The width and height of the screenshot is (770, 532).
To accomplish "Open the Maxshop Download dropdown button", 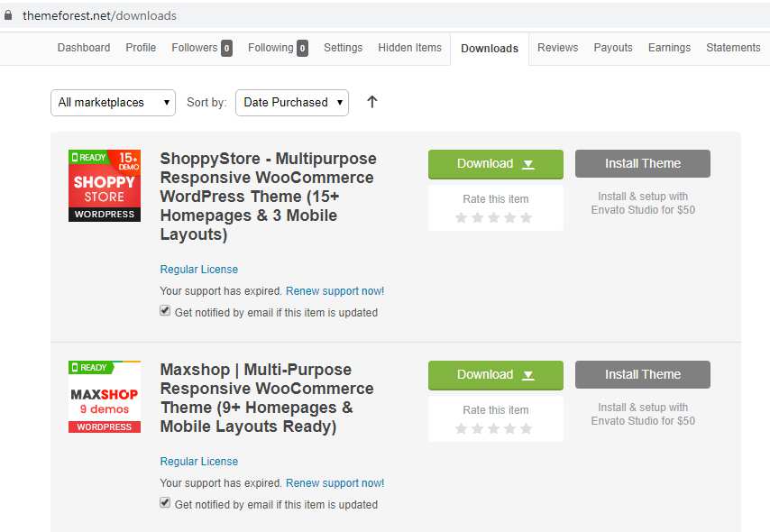I will pyautogui.click(x=496, y=375).
